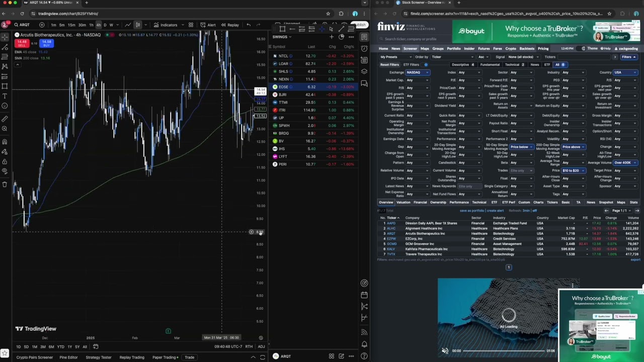Open the candlestick chart style selector
This screenshot has width=644, height=362.
click(x=137, y=25)
